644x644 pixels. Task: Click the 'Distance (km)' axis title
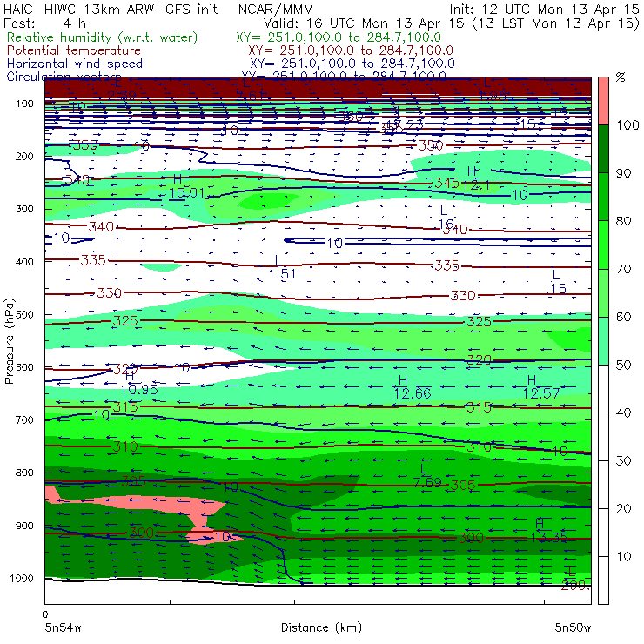point(321,627)
